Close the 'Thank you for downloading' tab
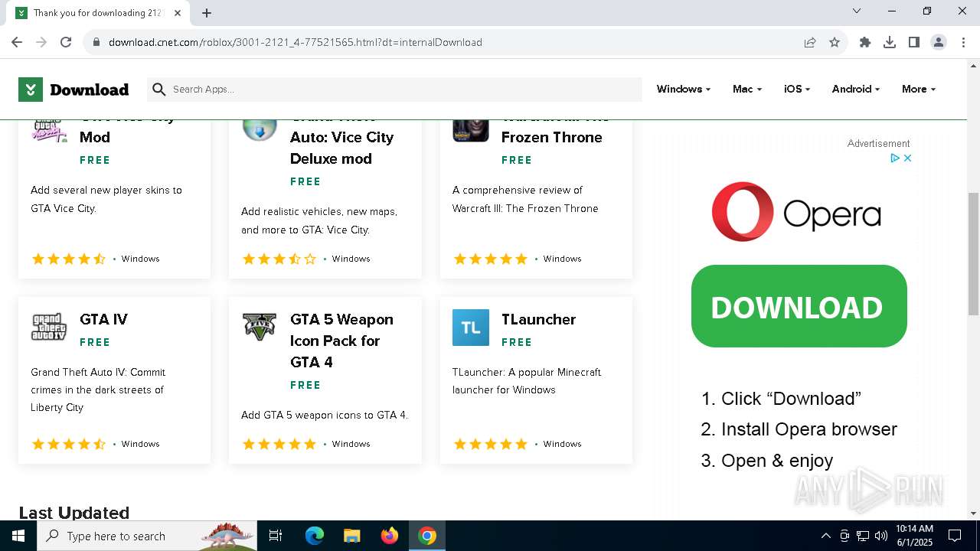 click(x=178, y=13)
